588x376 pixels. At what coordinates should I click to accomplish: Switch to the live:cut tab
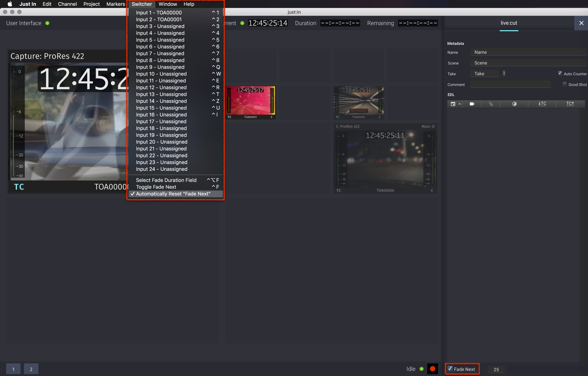click(509, 23)
